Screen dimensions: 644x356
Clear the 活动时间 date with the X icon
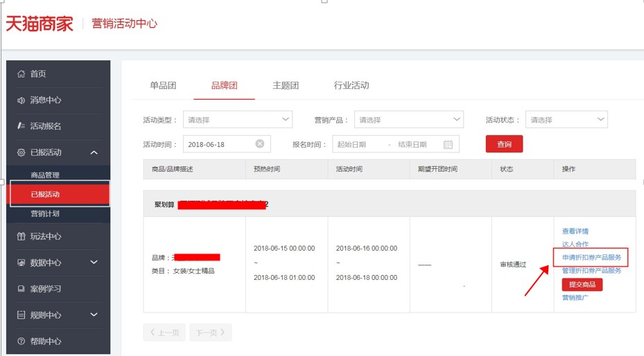(x=259, y=144)
